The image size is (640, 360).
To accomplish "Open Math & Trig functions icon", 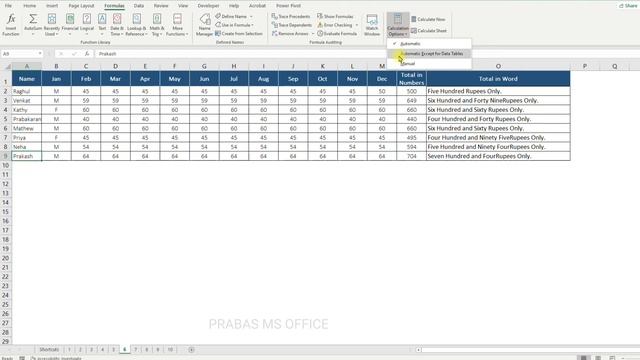I will pyautogui.click(x=157, y=19).
